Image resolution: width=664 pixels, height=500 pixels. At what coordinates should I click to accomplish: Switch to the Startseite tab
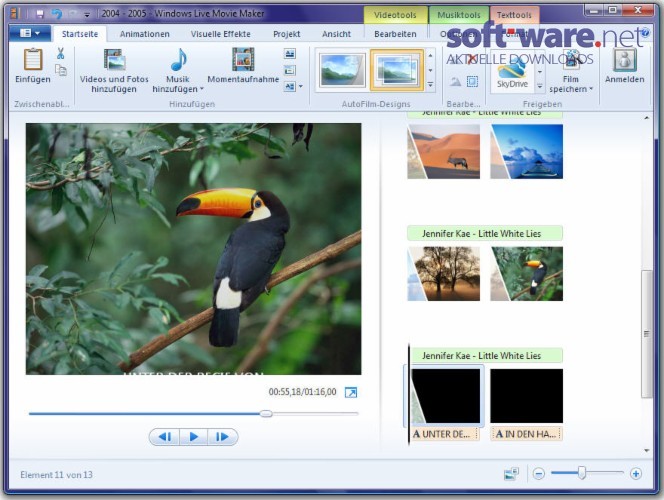pyautogui.click(x=80, y=34)
